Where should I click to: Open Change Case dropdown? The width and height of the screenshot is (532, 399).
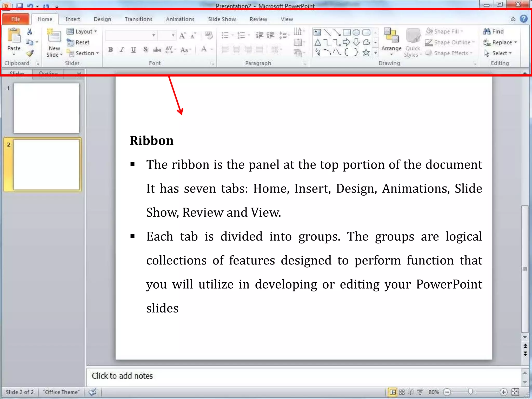[186, 50]
